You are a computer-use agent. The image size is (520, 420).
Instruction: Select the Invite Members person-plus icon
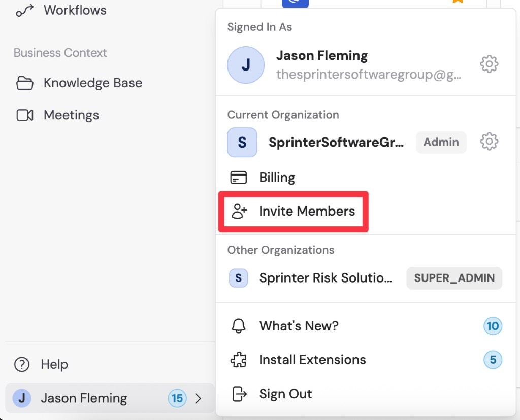[x=239, y=212]
